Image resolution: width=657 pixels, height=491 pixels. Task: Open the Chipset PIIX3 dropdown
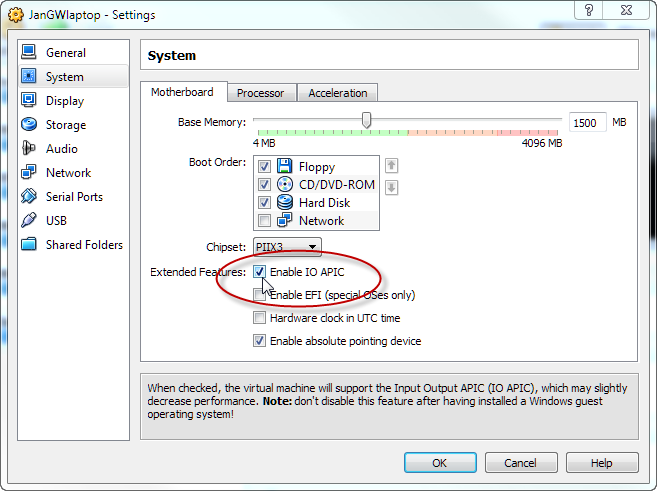click(x=287, y=247)
